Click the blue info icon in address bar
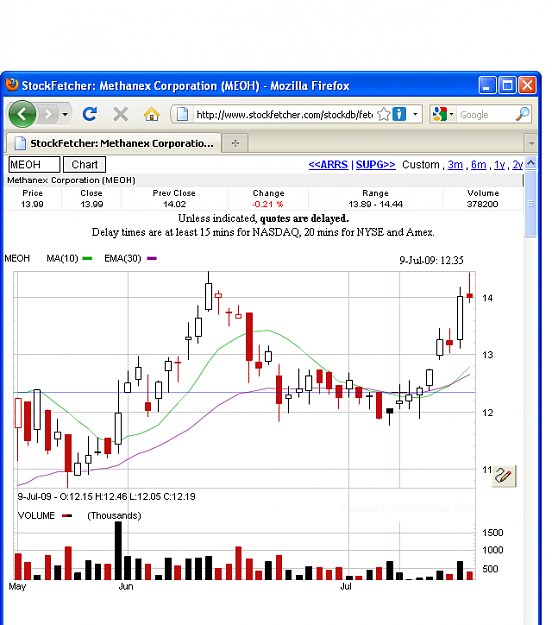 (399, 114)
